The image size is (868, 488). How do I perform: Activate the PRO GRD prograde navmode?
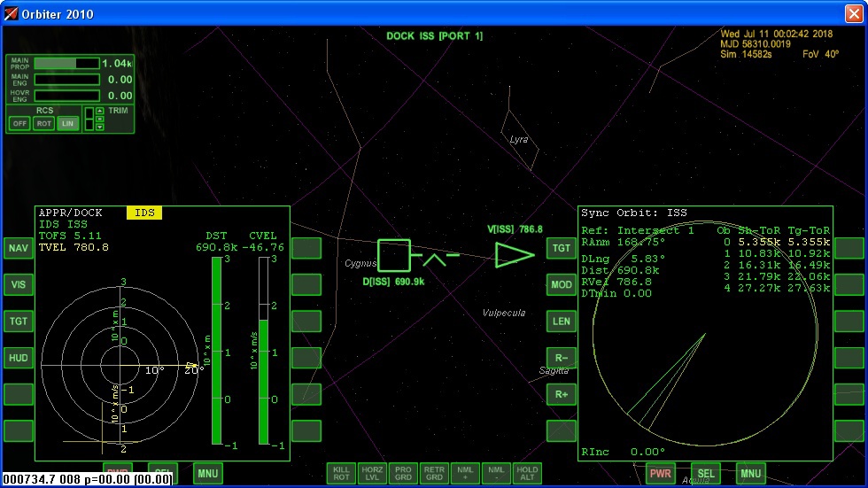403,474
